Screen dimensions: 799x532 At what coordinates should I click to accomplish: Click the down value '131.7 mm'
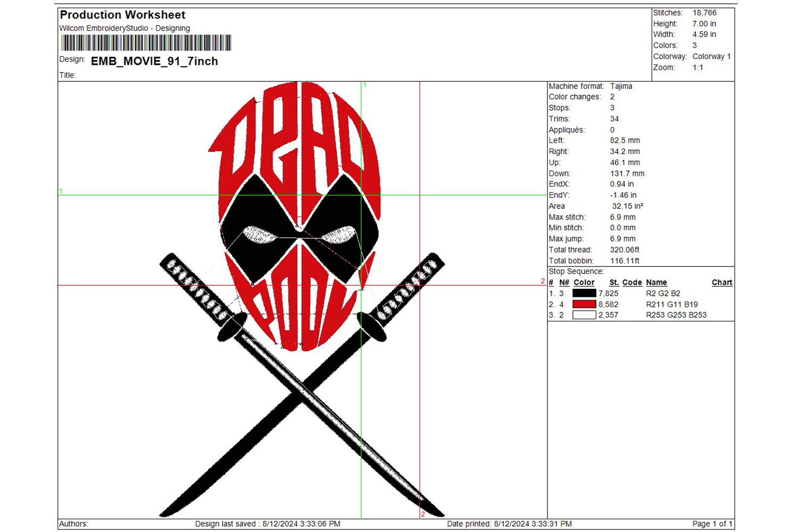627,173
